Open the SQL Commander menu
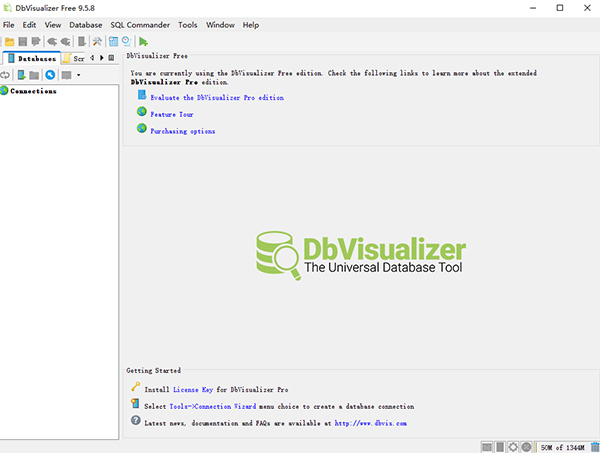The height and width of the screenshot is (453, 600). pyautogui.click(x=140, y=25)
